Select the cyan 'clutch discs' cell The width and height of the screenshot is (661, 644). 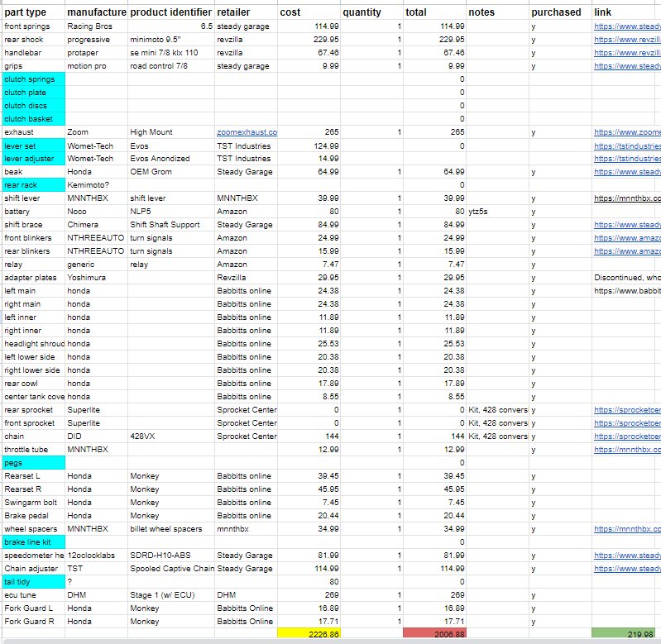(x=34, y=106)
